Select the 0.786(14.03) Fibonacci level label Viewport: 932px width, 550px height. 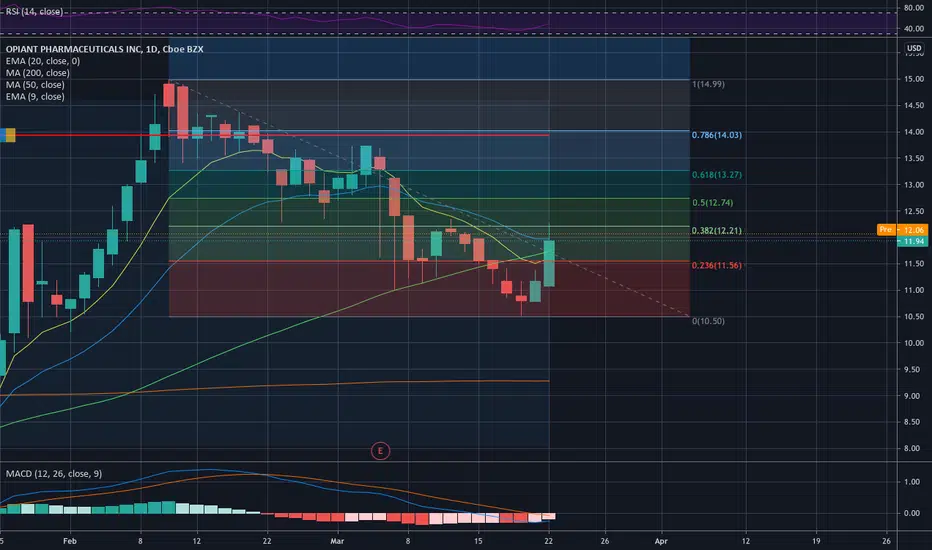717,135
